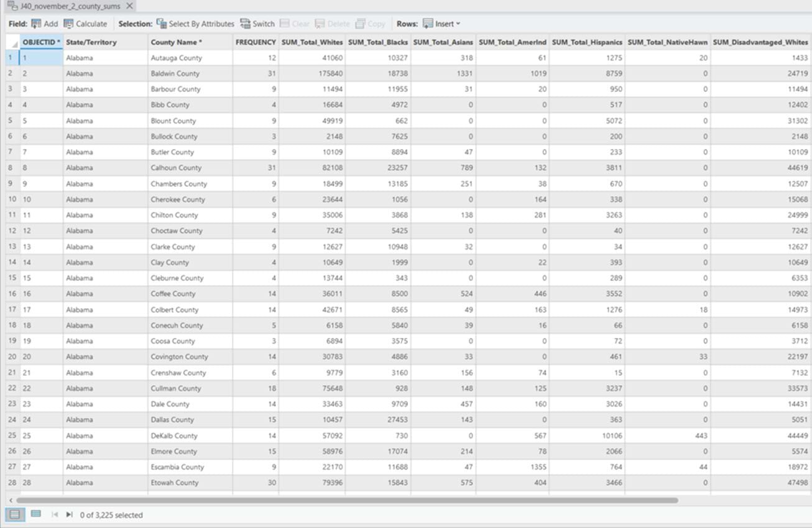Switch the current selection
The width and height of the screenshot is (812, 528).
pos(257,24)
